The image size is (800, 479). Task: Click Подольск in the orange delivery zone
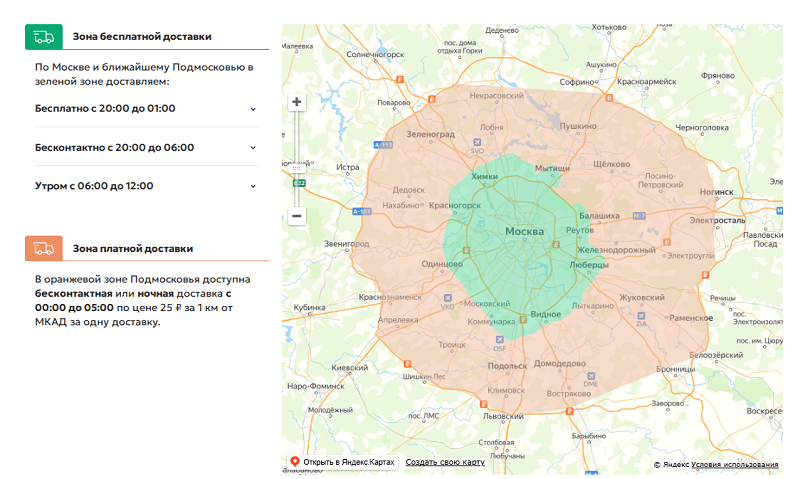(x=506, y=365)
